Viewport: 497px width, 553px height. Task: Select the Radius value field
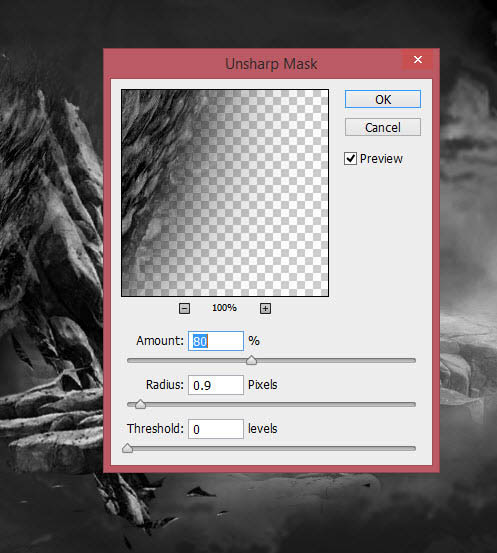pos(216,385)
